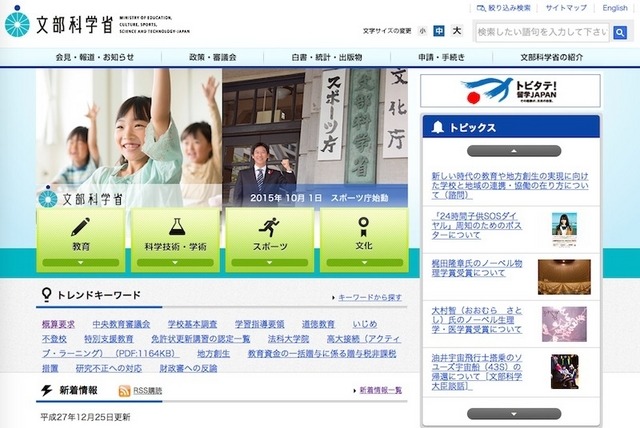This screenshot has height=428, width=640.
Task: Open the 新着情報一覧 link
Action: (x=380, y=390)
